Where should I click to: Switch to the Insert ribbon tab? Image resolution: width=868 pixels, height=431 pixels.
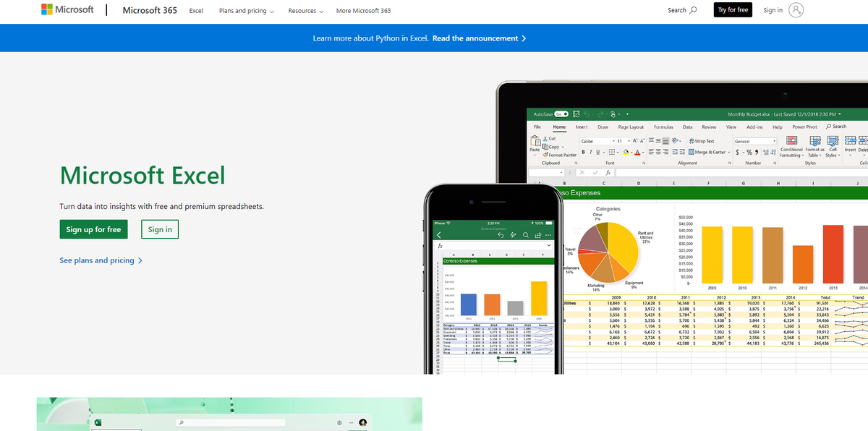582,127
